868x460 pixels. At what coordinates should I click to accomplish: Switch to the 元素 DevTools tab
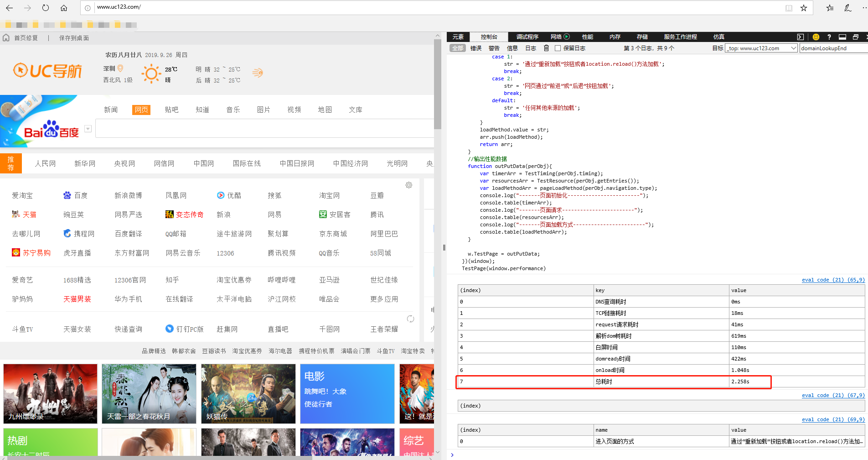(458, 37)
